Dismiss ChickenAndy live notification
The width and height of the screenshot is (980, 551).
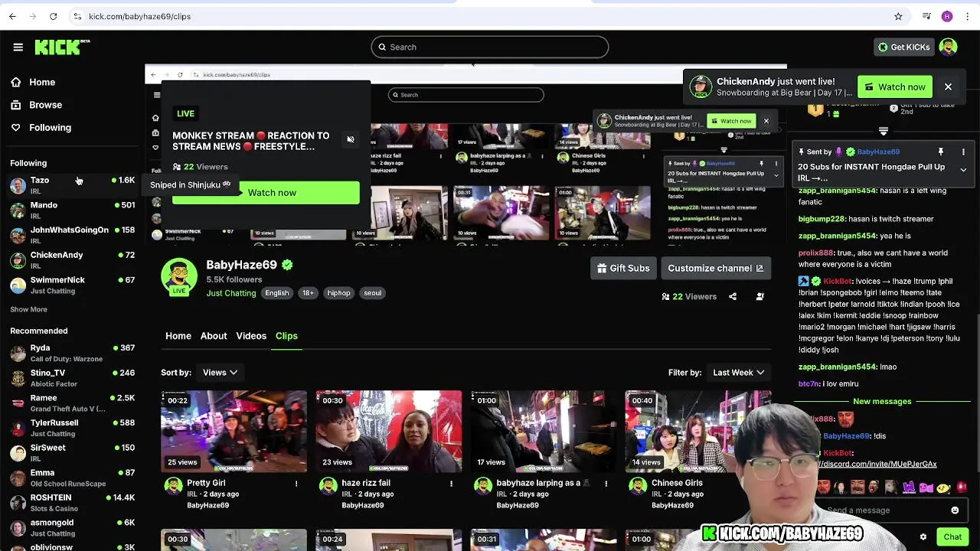[948, 87]
